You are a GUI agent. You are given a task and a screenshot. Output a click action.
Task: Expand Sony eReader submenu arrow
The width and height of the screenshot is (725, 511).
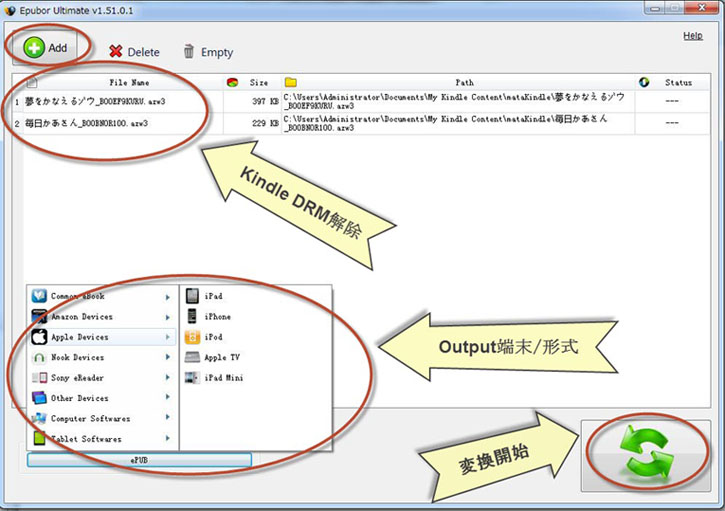(x=168, y=377)
